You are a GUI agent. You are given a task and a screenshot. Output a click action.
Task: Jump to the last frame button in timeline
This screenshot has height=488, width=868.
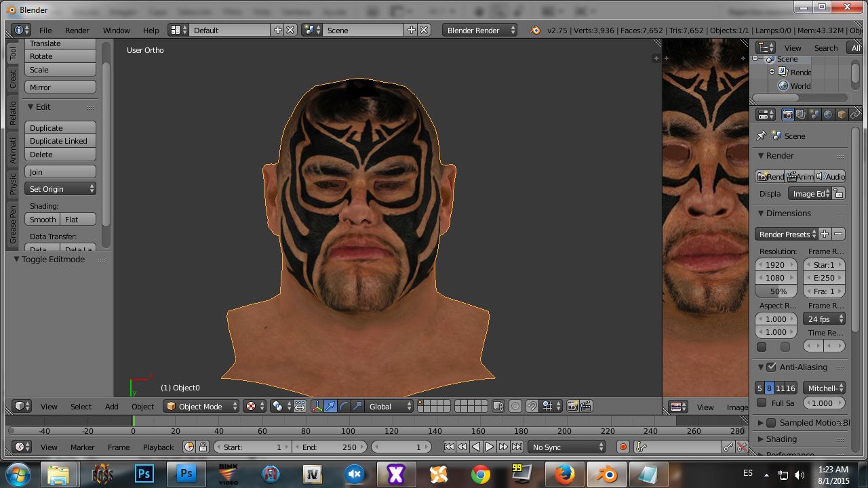(x=517, y=447)
